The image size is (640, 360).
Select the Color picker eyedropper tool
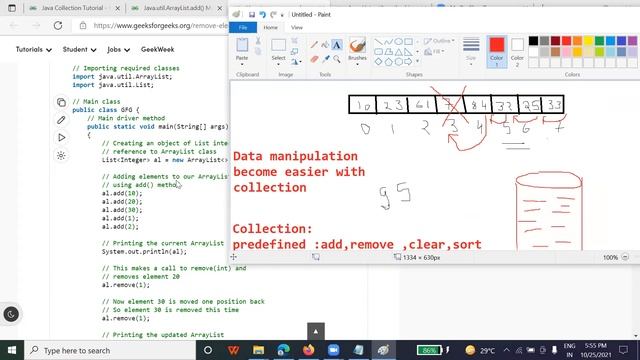point(325,59)
